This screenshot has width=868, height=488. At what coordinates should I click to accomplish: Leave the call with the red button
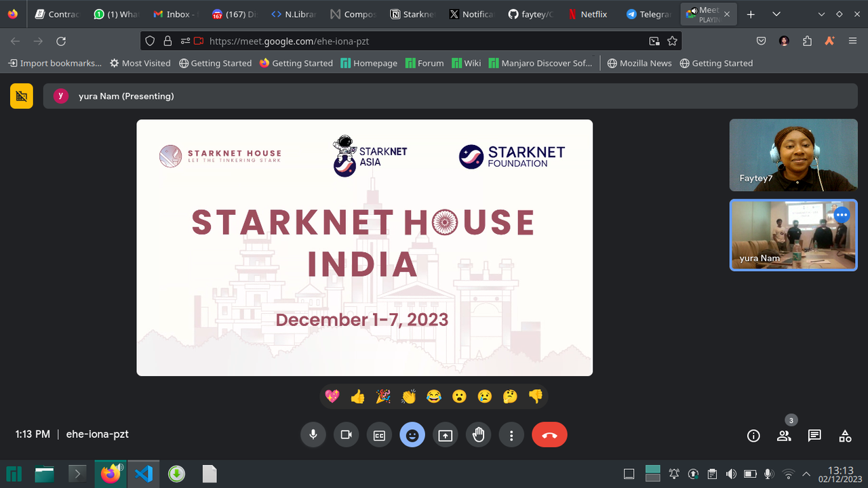coord(549,434)
